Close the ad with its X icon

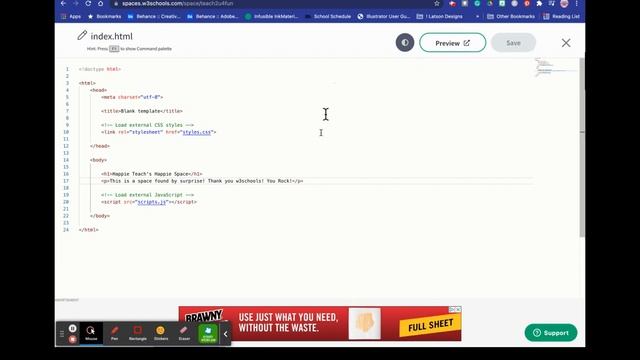(458, 309)
